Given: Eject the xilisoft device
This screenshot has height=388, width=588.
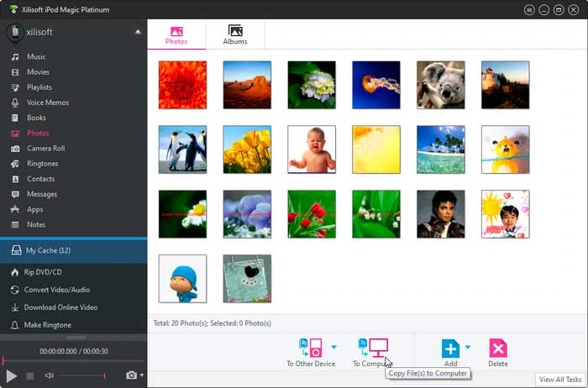Looking at the screenshot, I should [138, 32].
